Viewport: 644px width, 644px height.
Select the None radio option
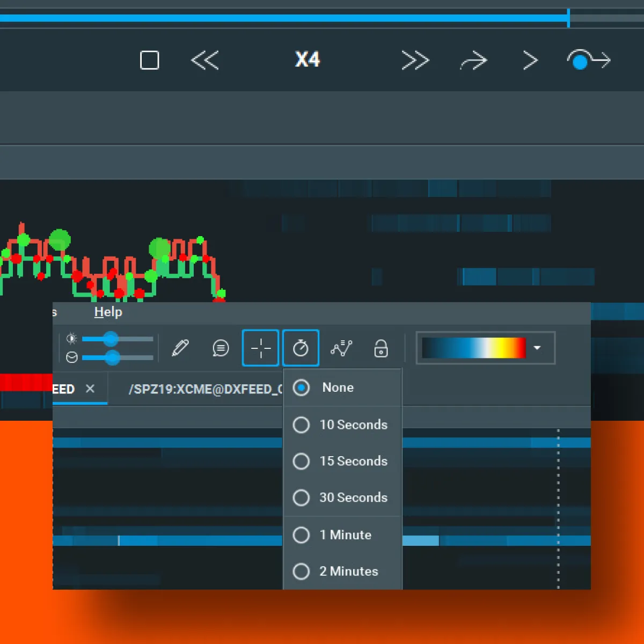302,387
